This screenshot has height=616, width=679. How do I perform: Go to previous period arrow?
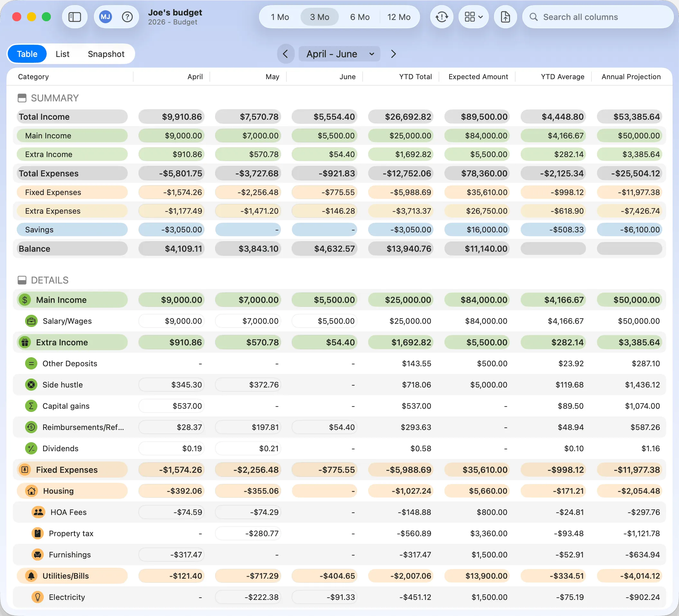(285, 54)
